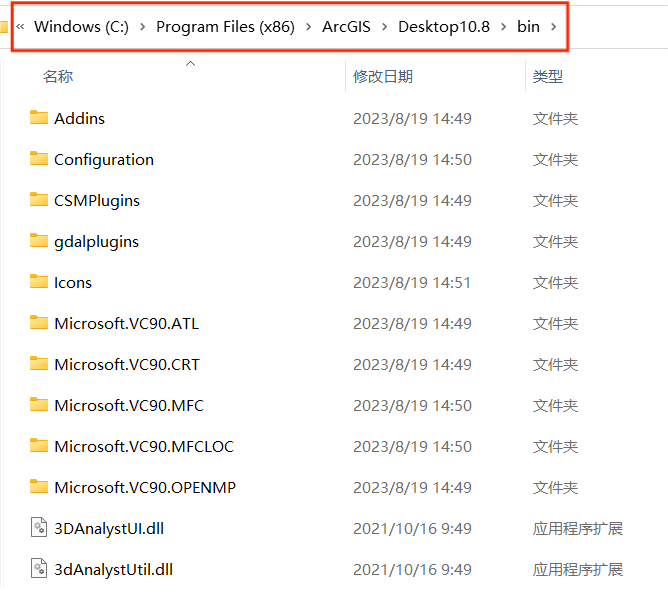Select the Microsoft.VC90.ATL folder icon

coord(39,323)
